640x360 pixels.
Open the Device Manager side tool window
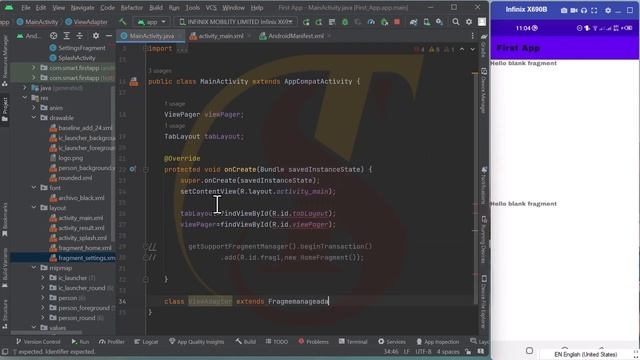[x=484, y=90]
